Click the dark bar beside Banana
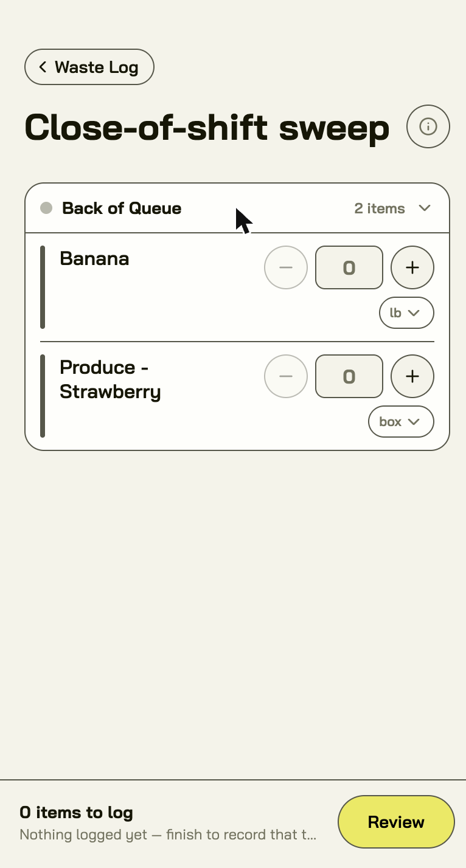The image size is (466, 868). [x=43, y=287]
